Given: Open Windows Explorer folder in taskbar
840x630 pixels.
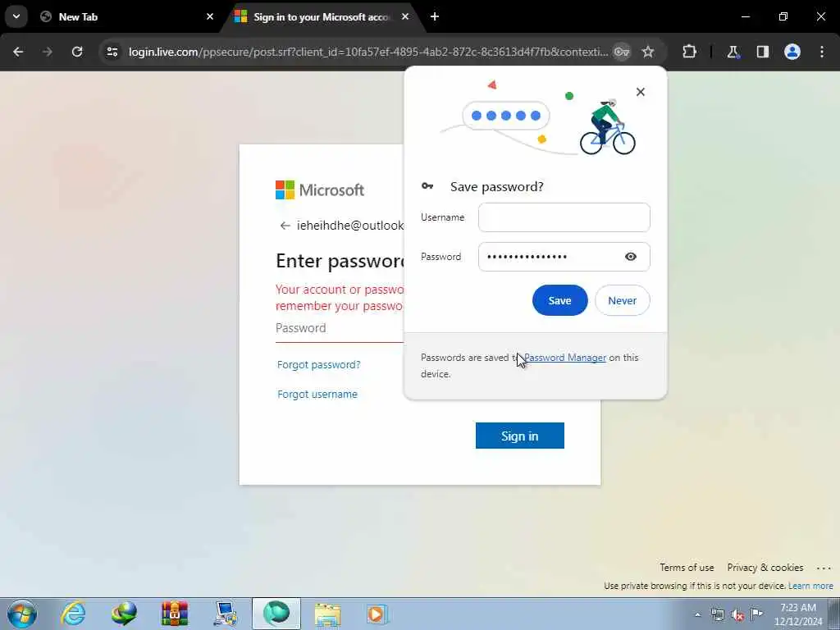Looking at the screenshot, I should tap(327, 614).
